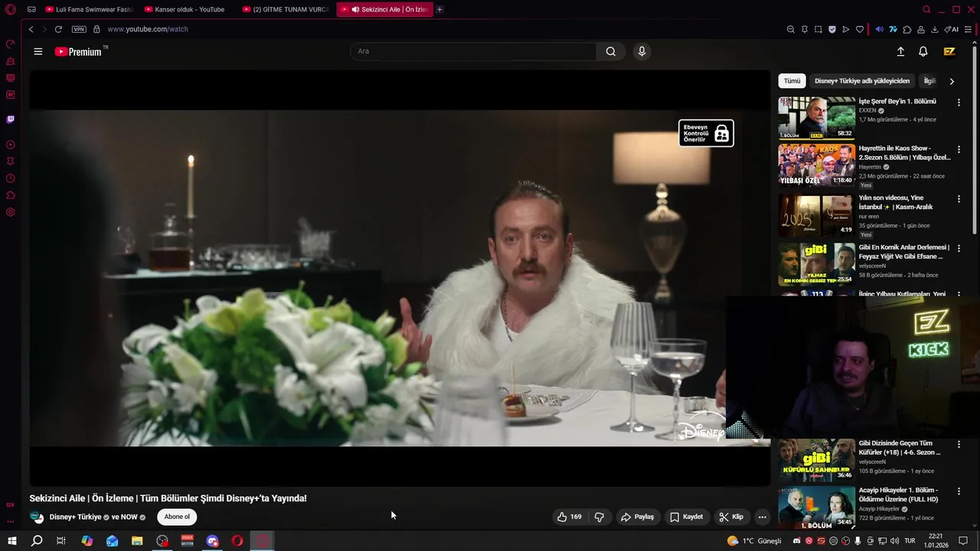Screen dimensions: 980x551
Task: Open Hayrettin ile Kaos Show video title
Action: [904, 152]
